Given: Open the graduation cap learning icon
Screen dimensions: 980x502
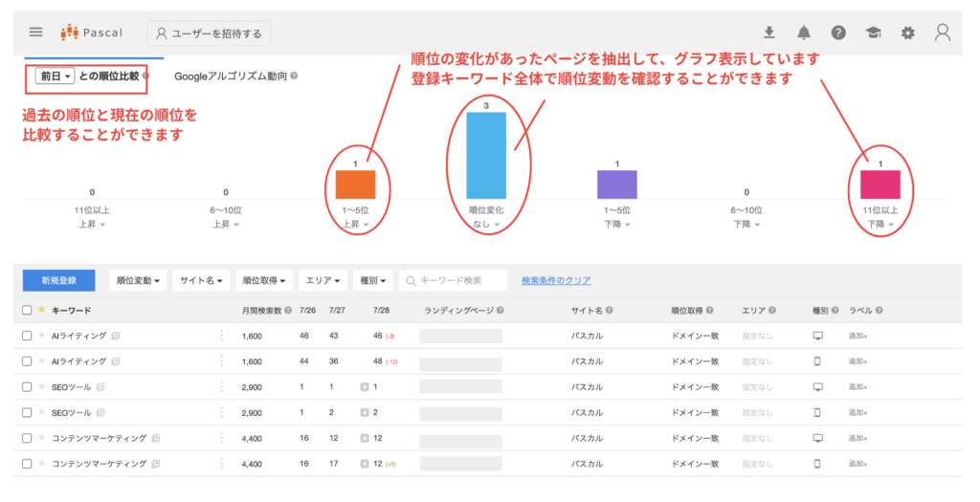Looking at the screenshot, I should [873, 33].
